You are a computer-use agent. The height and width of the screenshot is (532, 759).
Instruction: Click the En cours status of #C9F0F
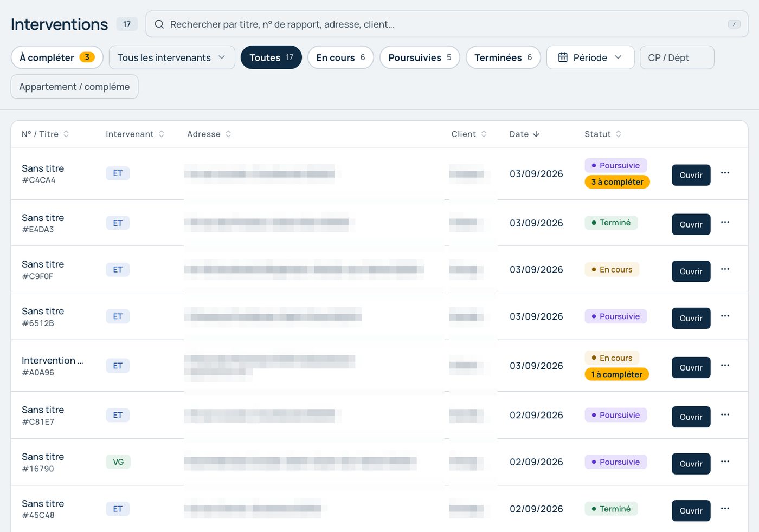(x=612, y=269)
